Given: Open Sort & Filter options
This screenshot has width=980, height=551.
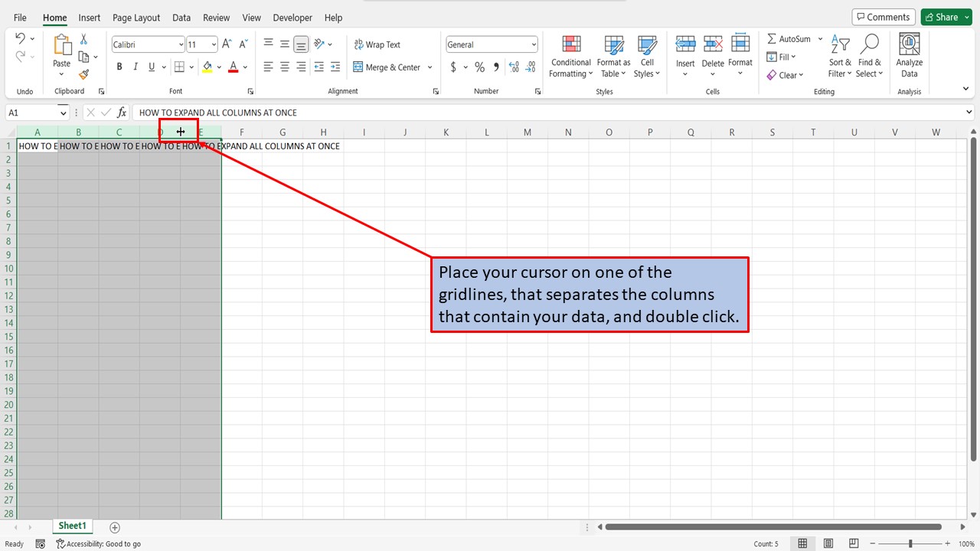Looking at the screenshot, I should pos(839,56).
